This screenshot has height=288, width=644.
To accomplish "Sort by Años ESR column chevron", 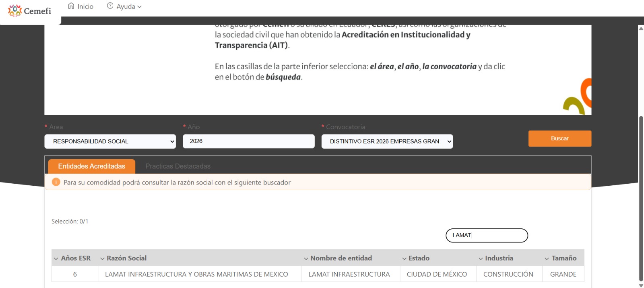I will (56, 259).
